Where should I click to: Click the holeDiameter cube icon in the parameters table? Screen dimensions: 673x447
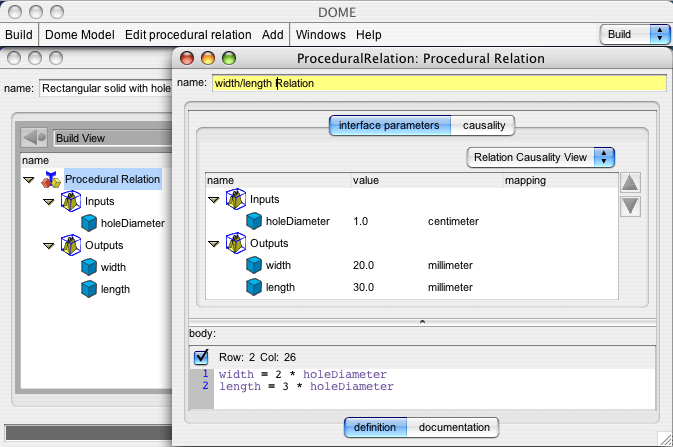click(x=254, y=221)
